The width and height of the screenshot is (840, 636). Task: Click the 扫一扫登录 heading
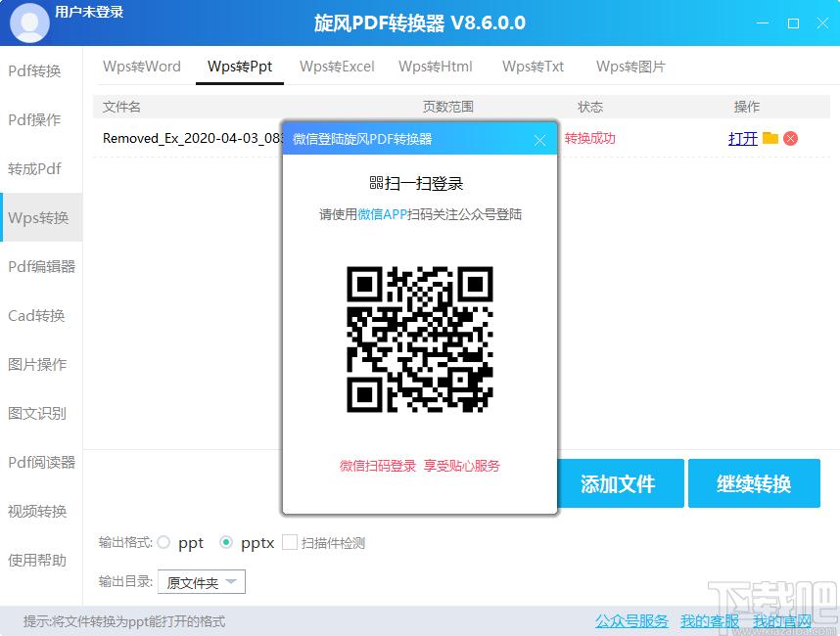point(416,184)
